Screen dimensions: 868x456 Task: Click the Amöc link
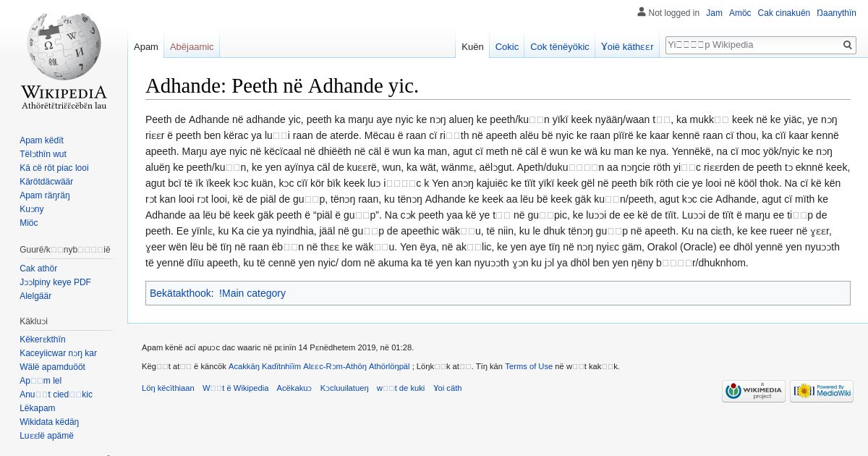coord(740,13)
